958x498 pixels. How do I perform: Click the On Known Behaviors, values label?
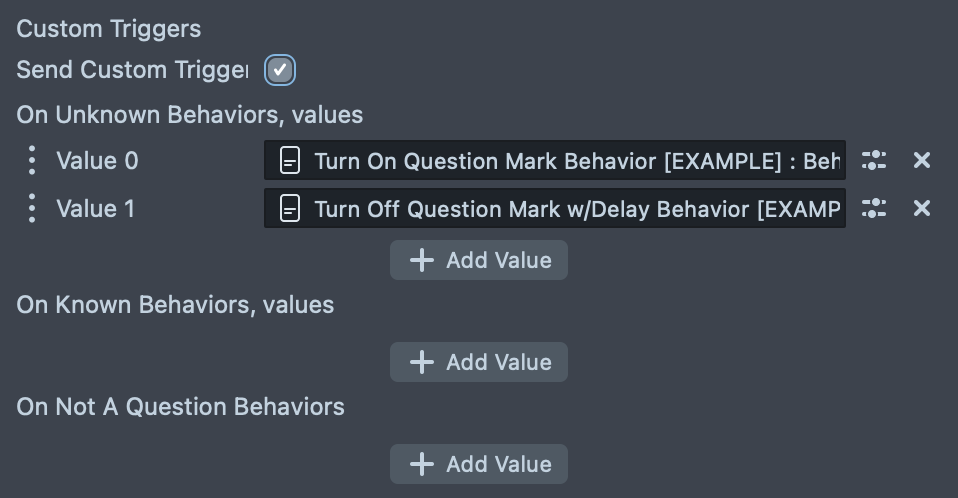click(175, 305)
